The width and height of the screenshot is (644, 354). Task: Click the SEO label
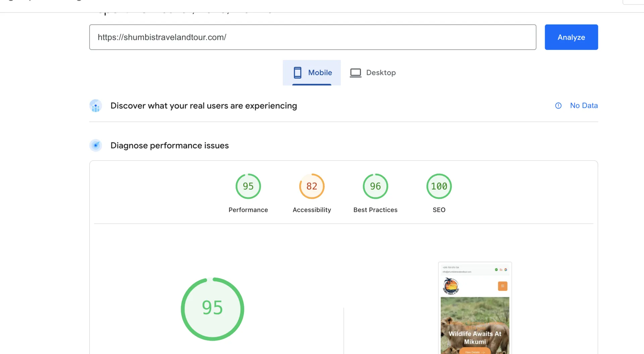point(439,210)
